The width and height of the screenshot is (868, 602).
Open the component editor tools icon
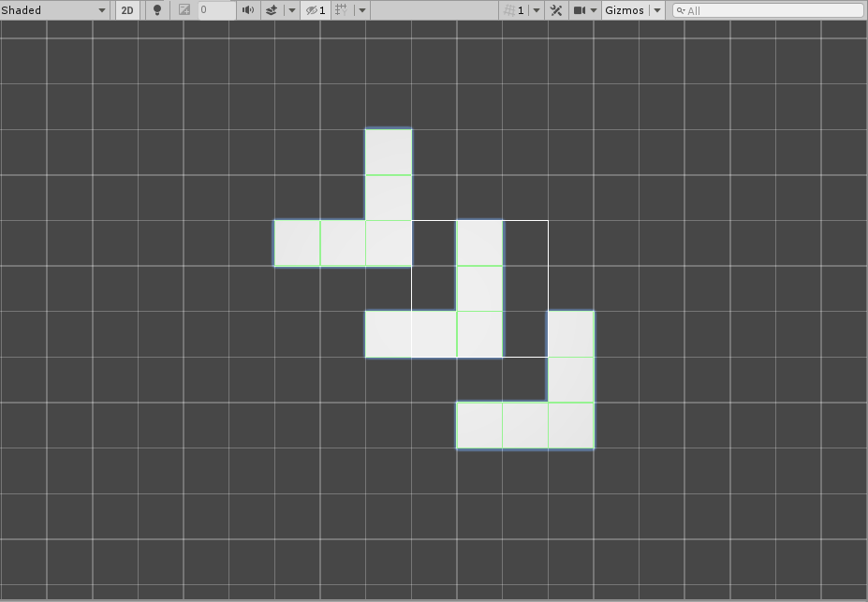point(556,9)
